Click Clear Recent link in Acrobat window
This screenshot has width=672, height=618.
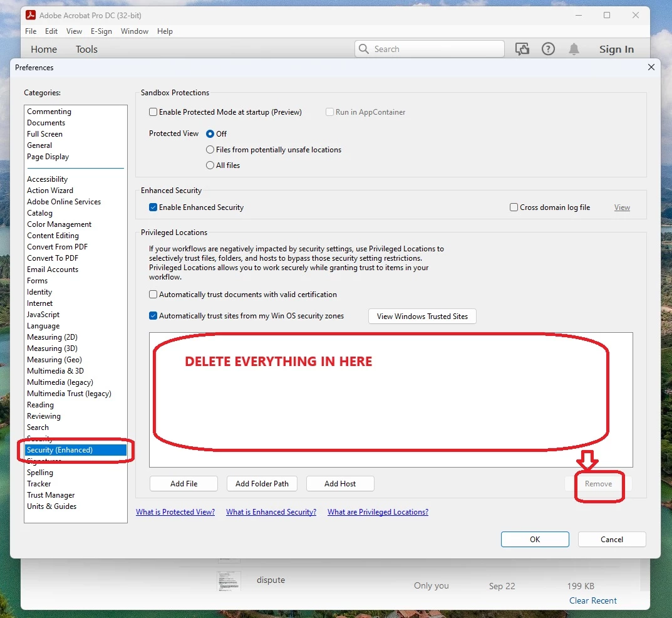click(x=592, y=600)
